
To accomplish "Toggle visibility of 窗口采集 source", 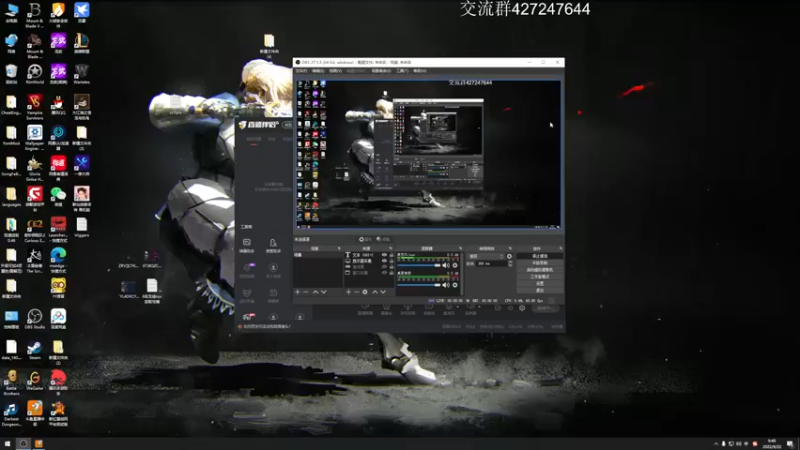I will [384, 273].
